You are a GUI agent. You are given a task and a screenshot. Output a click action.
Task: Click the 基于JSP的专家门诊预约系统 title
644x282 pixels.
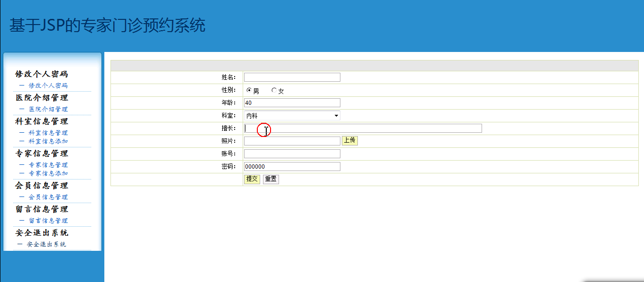pyautogui.click(x=108, y=26)
